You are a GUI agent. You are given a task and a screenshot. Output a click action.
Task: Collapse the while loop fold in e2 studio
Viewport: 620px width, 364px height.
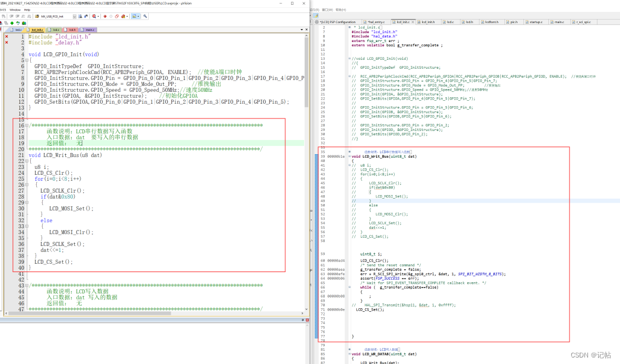[350, 288]
